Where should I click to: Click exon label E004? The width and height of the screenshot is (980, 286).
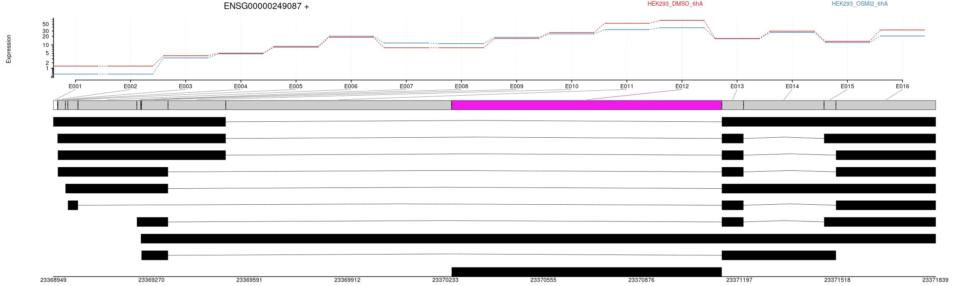point(241,86)
